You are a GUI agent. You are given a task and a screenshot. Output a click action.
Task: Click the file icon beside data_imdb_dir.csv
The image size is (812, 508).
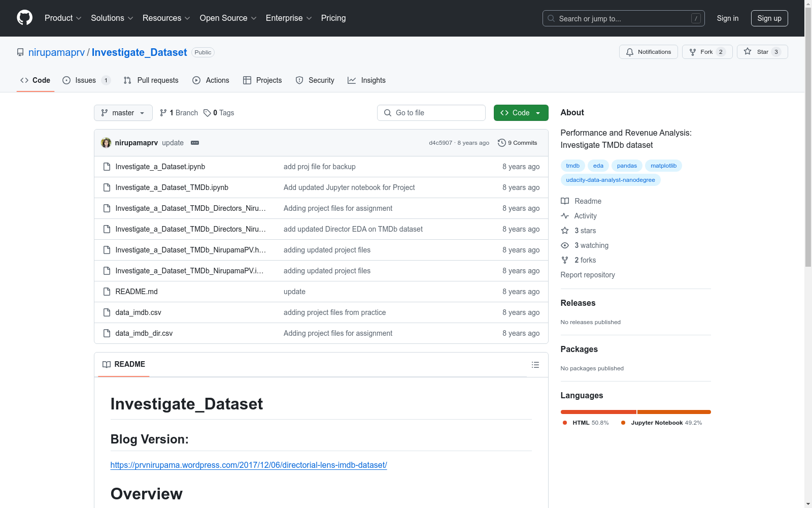pyautogui.click(x=107, y=333)
